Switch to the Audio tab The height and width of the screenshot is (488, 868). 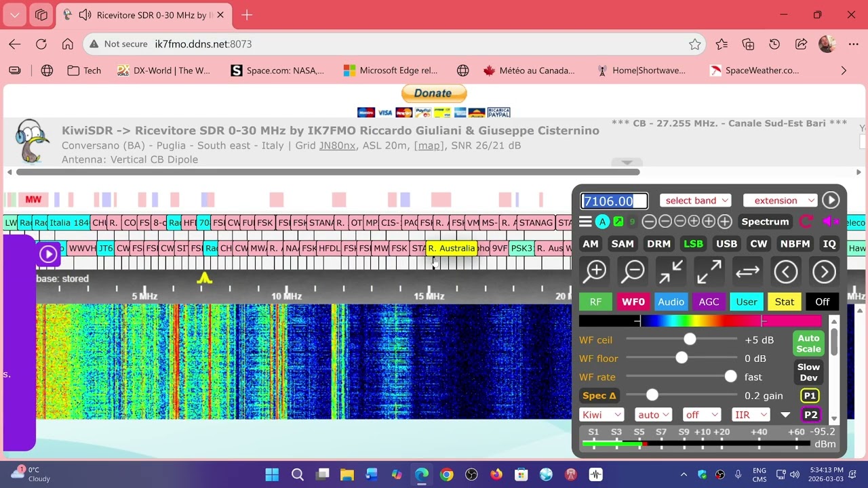click(671, 302)
